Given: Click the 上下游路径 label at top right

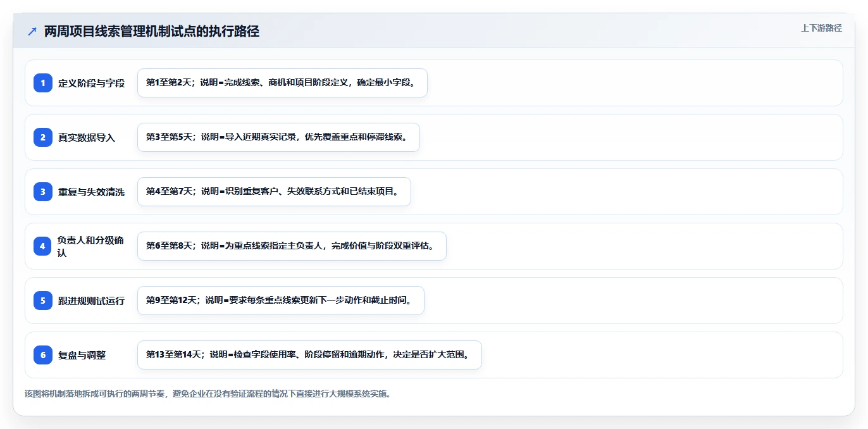Looking at the screenshot, I should [821, 28].
